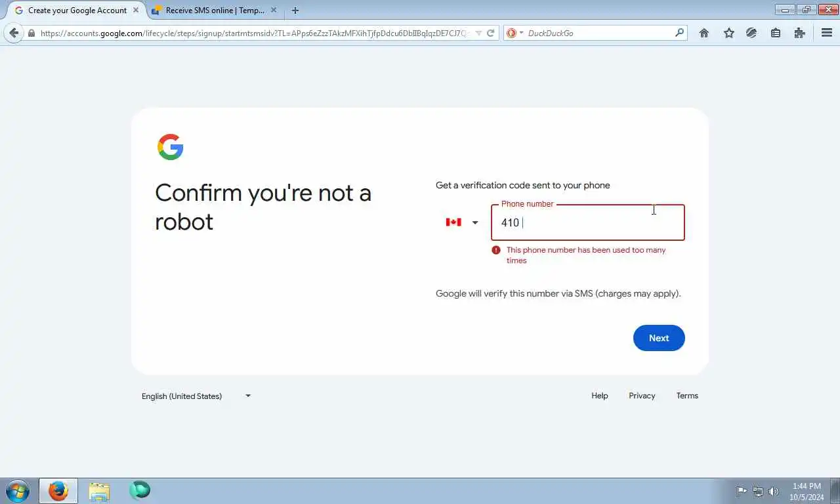
Task: Click the taskbar clock showing 1:44 PM
Action: point(807,492)
